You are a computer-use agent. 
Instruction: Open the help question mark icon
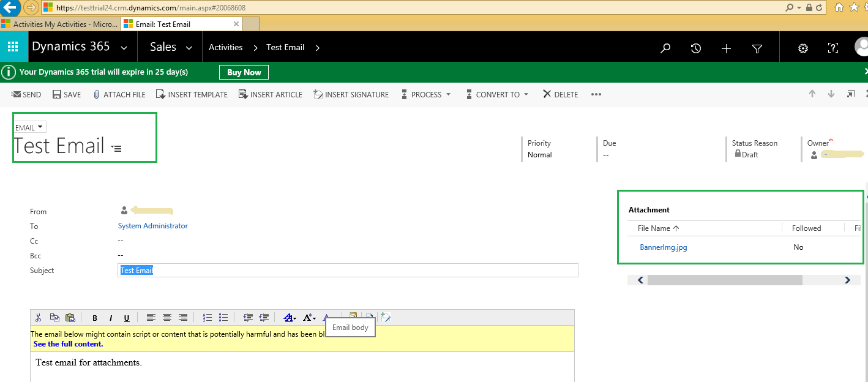833,48
